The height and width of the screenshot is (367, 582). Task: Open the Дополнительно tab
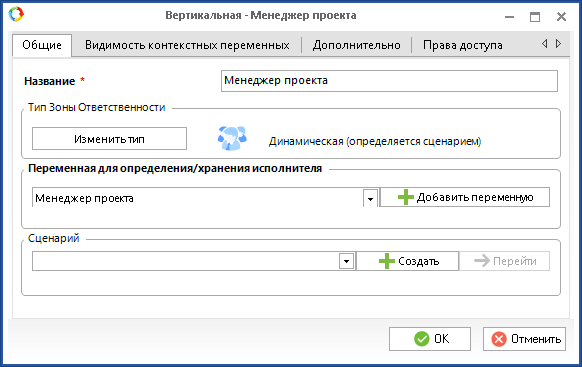click(x=356, y=45)
